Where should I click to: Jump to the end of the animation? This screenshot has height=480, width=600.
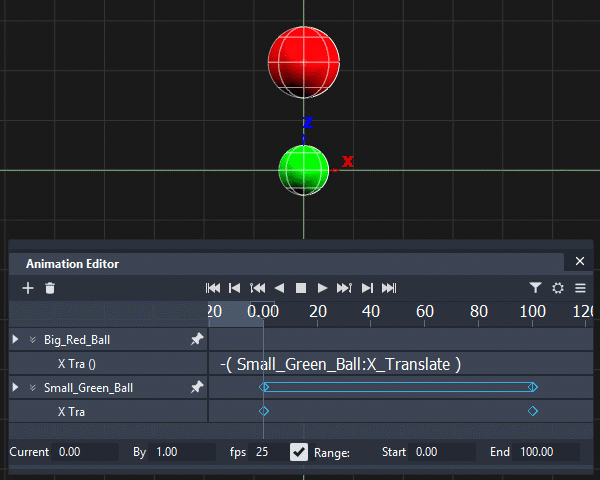click(389, 288)
